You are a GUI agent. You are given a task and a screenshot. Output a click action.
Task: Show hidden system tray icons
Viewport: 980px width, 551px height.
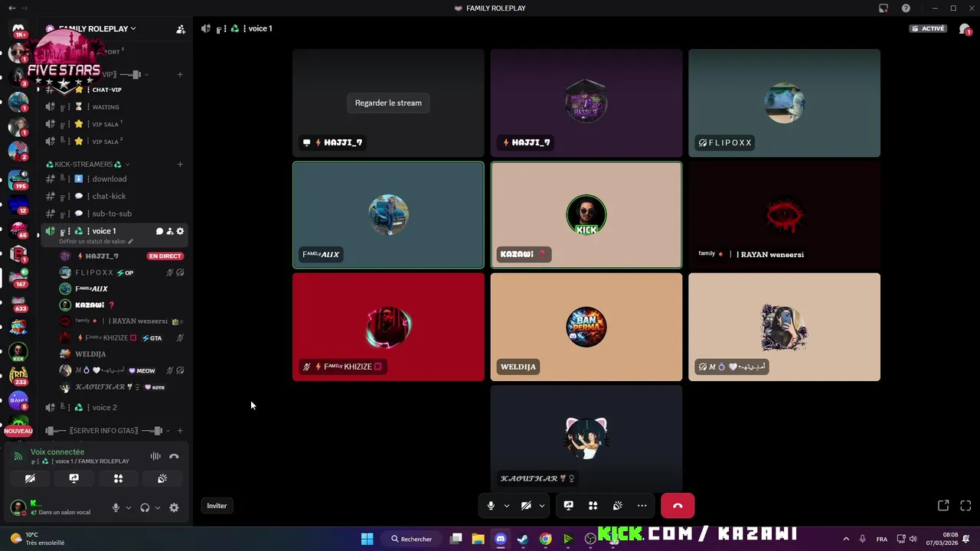pyautogui.click(x=846, y=539)
